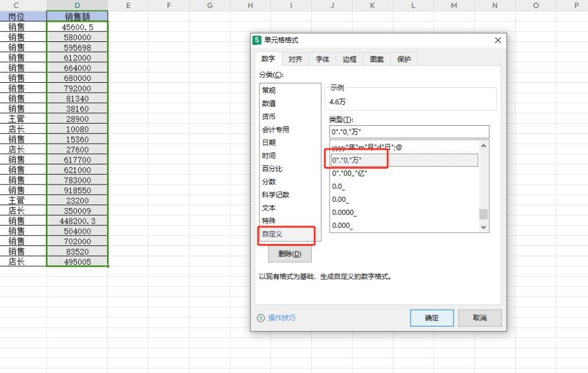Open the 字体 tab
Image resolution: width=588 pixels, height=373 pixels.
(x=323, y=59)
